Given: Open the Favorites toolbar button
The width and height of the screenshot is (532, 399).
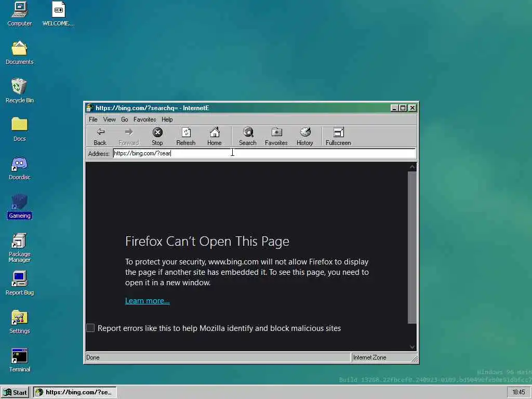Looking at the screenshot, I should pyautogui.click(x=276, y=137).
